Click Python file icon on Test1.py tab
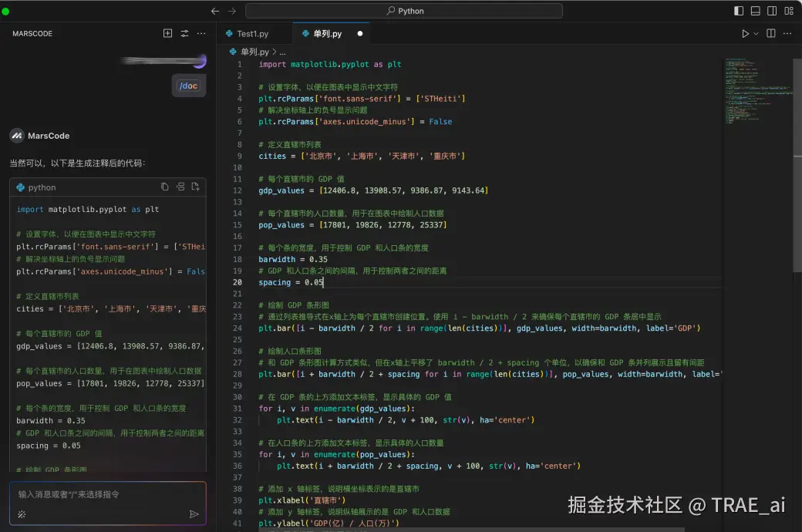The width and height of the screenshot is (802, 532). 229,34
